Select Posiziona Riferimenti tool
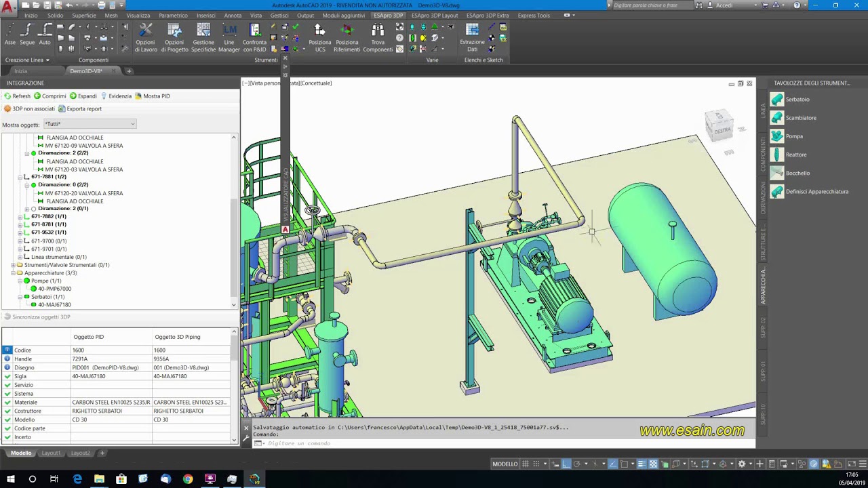The image size is (868, 488). (347, 38)
